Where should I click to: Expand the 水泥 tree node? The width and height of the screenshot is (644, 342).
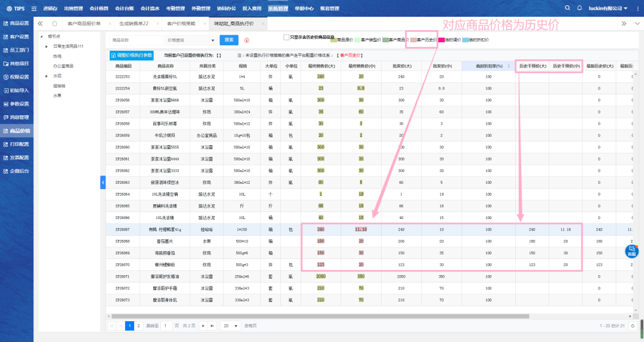(x=47, y=76)
